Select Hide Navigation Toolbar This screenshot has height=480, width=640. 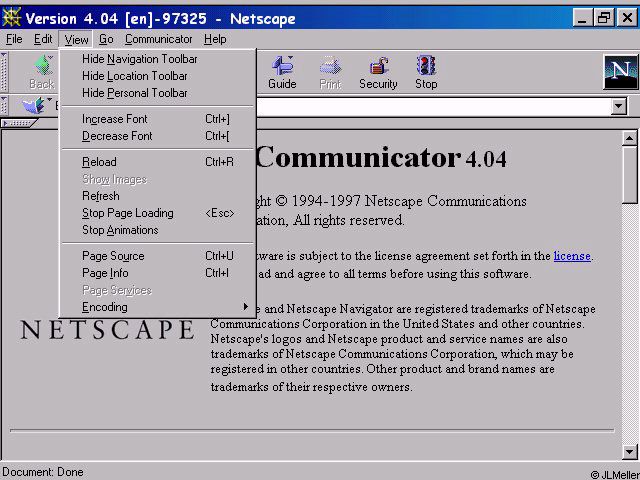click(158, 59)
